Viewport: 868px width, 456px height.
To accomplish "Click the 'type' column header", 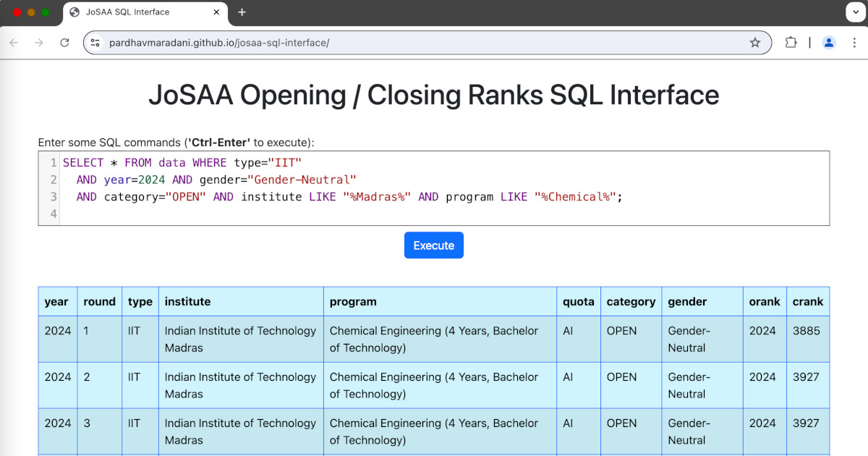I will tap(140, 302).
